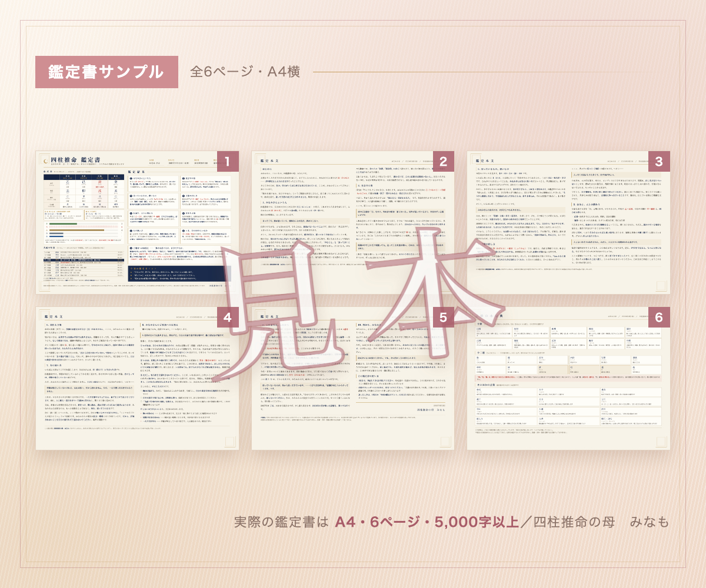Click the number 3 page badge
Image resolution: width=706 pixels, height=588 pixels.
click(659, 162)
